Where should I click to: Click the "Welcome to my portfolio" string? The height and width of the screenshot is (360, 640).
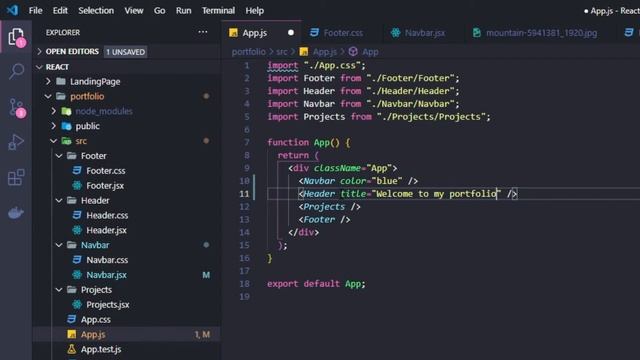click(436, 193)
